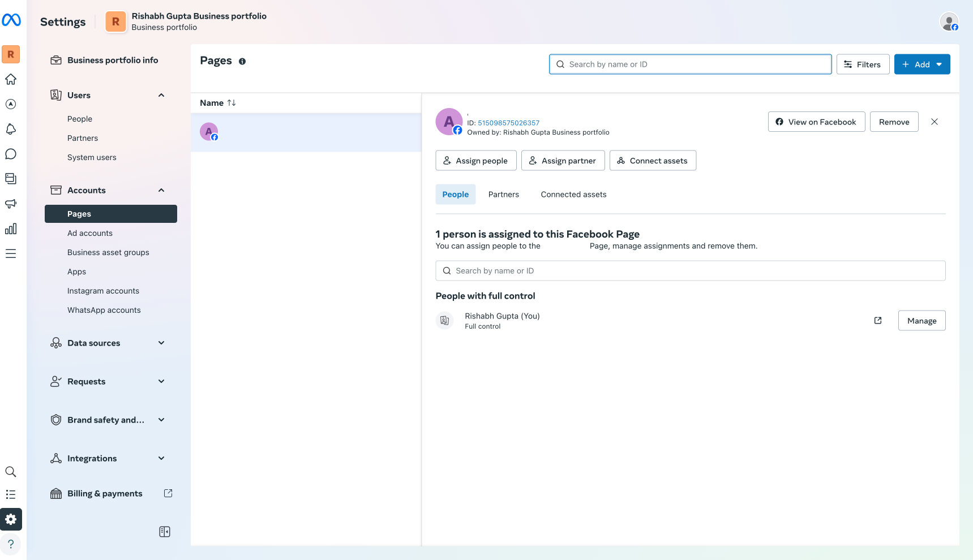Open Billing & payments
This screenshot has height=560, width=973.
105,493
